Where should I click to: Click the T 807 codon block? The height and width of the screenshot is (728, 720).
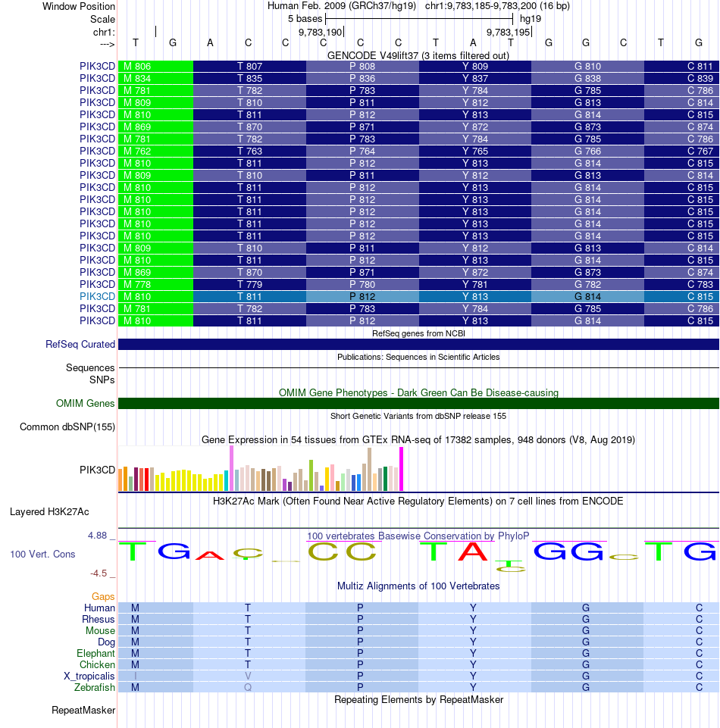[x=249, y=67]
